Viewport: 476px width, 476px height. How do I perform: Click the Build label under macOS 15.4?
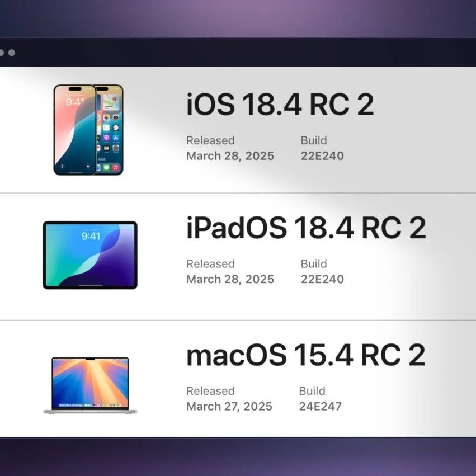(312, 391)
